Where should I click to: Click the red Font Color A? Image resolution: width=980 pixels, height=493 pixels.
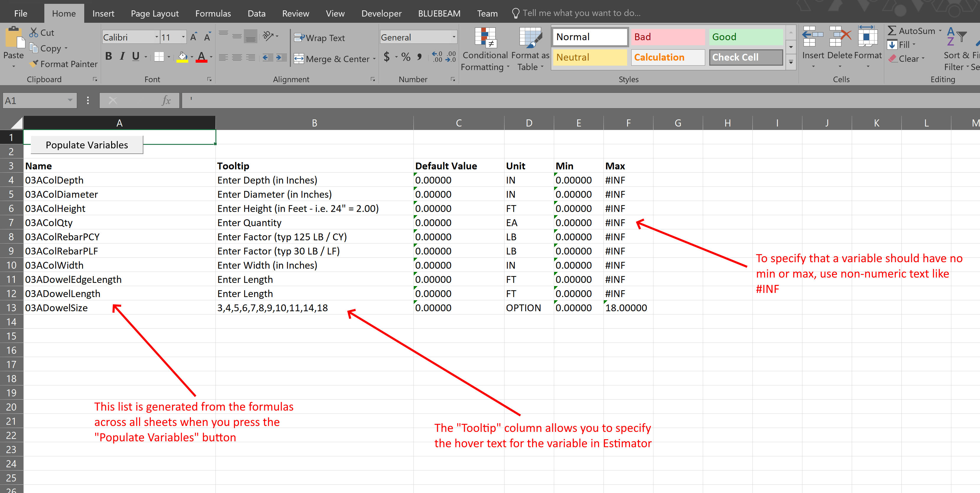pyautogui.click(x=202, y=57)
